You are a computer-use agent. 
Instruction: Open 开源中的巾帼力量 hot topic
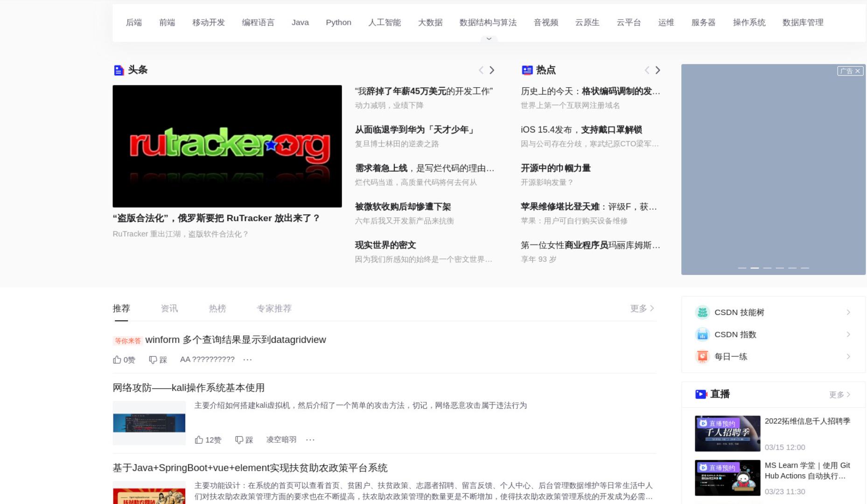tap(556, 168)
